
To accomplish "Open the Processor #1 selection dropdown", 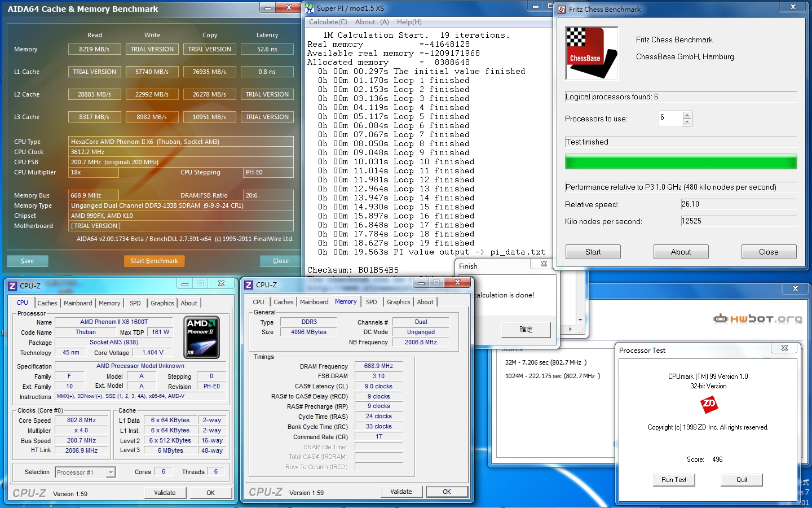I will (x=111, y=472).
